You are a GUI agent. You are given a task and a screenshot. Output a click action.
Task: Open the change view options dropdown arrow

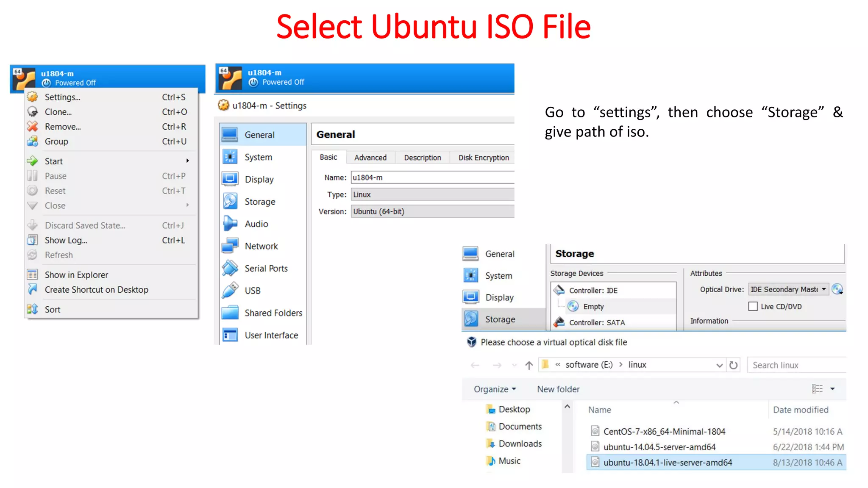click(832, 389)
